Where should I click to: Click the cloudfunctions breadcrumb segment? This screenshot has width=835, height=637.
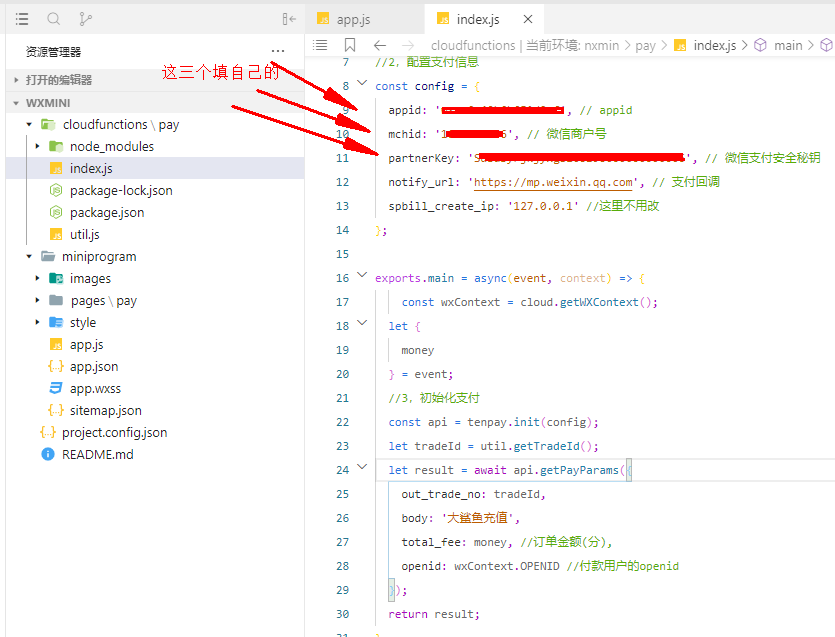[473, 46]
